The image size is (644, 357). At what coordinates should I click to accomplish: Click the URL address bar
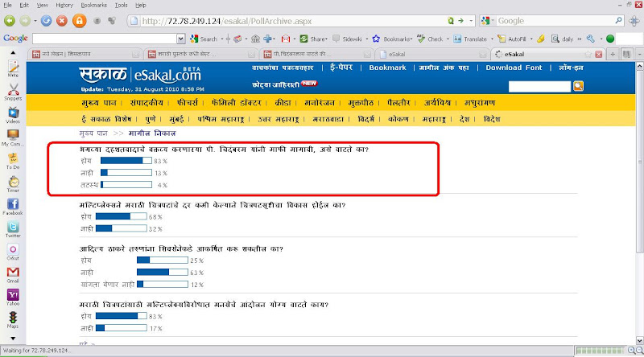(x=300, y=21)
